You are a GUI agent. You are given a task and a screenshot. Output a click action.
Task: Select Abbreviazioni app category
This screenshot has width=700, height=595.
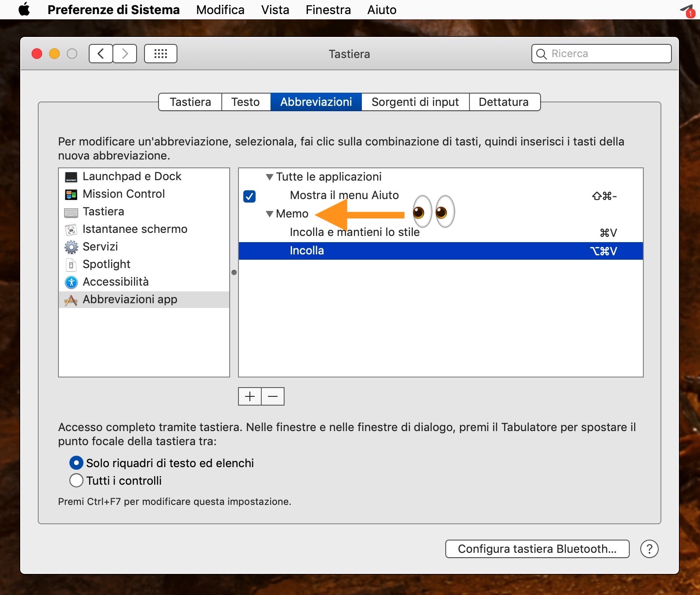[144, 300]
